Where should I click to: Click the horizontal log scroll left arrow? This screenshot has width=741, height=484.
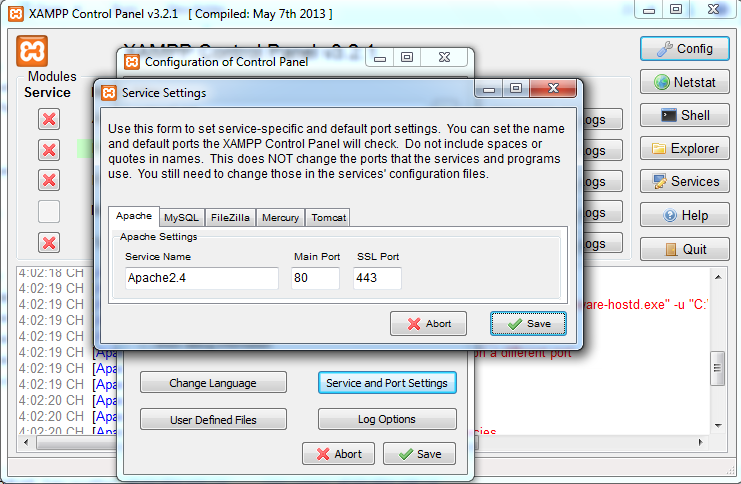[x=26, y=442]
